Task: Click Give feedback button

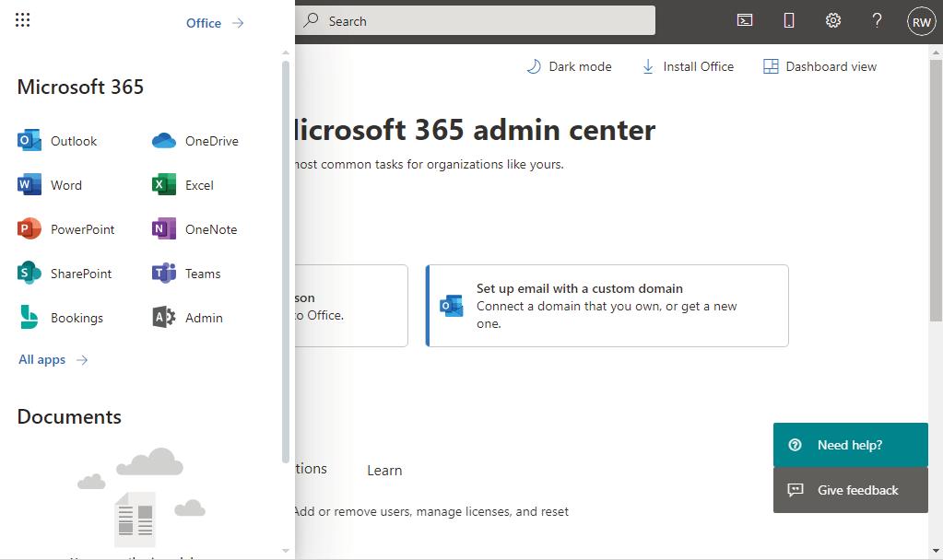Action: [x=851, y=490]
